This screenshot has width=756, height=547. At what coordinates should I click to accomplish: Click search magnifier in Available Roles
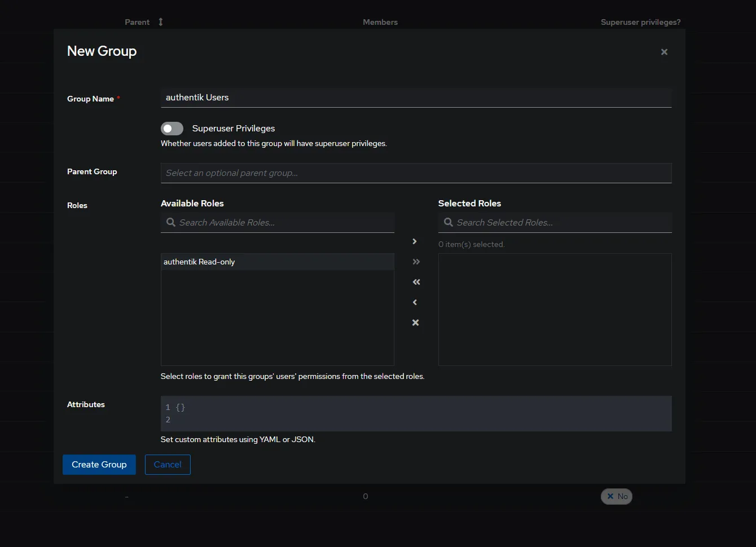click(171, 222)
